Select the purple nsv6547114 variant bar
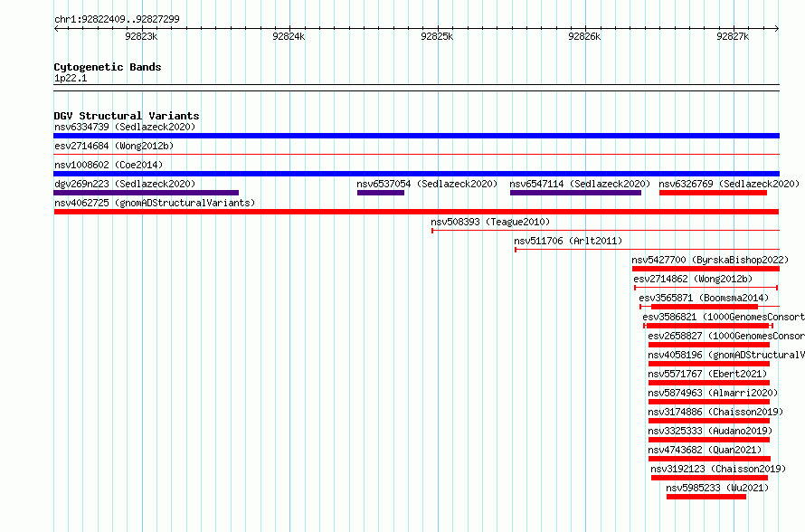This screenshot has width=805, height=532. click(x=575, y=193)
